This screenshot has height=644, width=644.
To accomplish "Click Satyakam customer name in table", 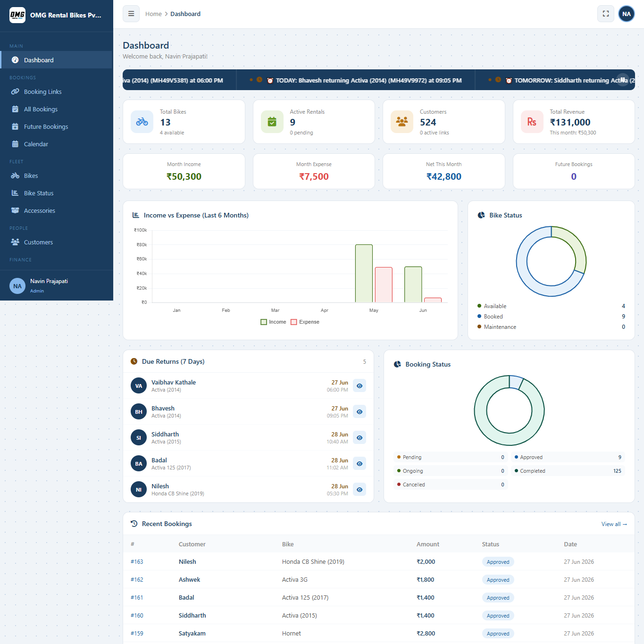I will (x=192, y=633).
